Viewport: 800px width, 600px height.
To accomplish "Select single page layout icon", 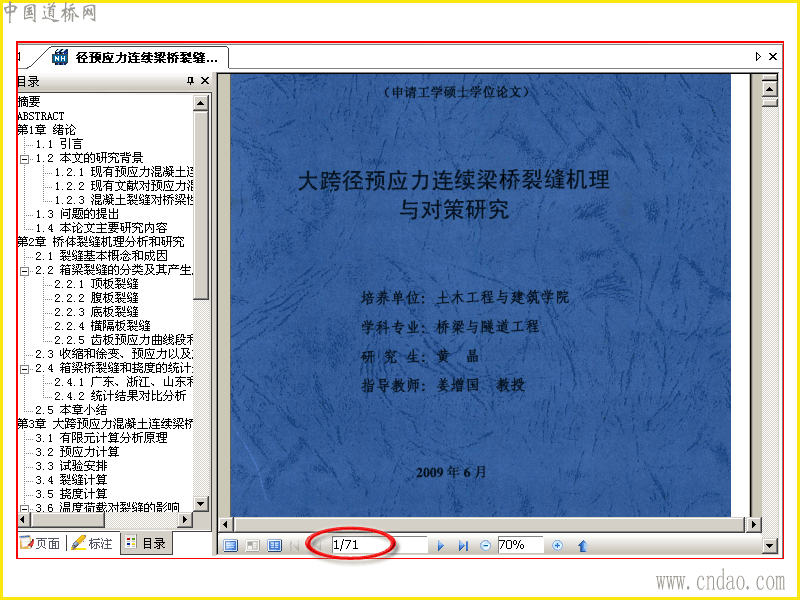I will pyautogui.click(x=231, y=545).
